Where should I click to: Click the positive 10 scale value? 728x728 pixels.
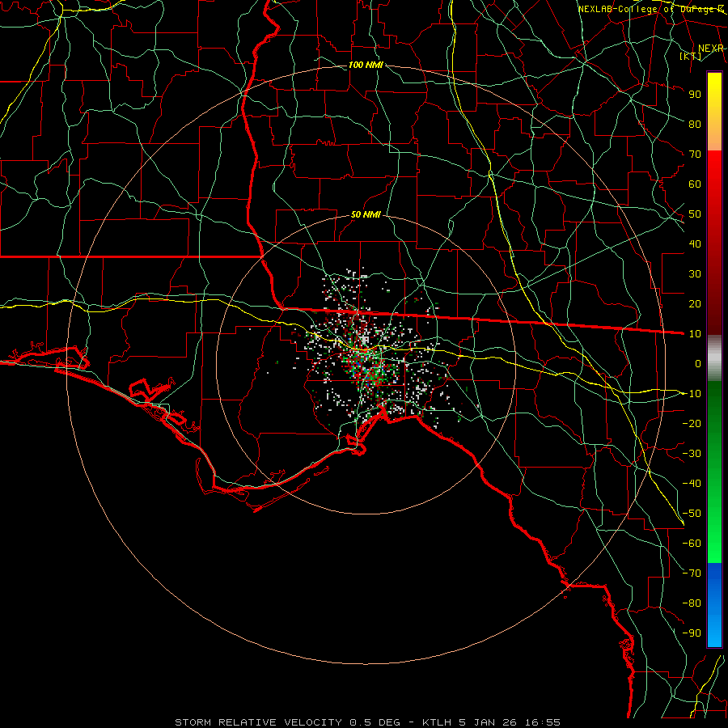(695, 334)
